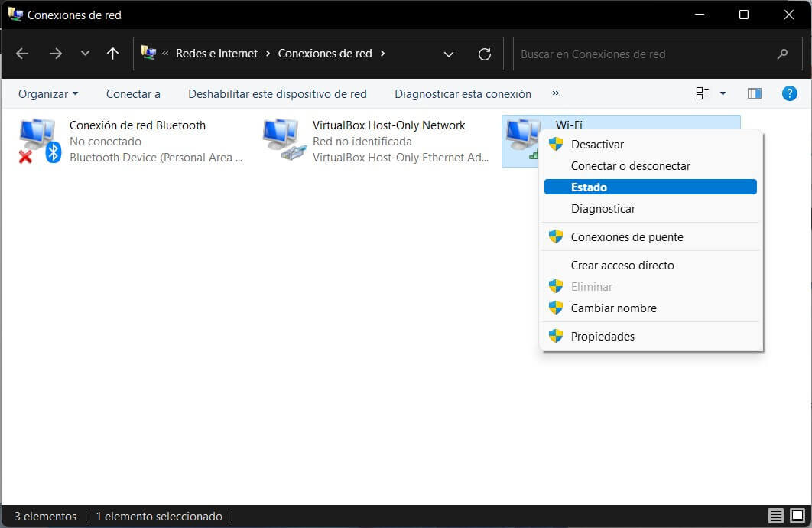Focus the Buscar en Conexiones de red field

(x=657, y=54)
